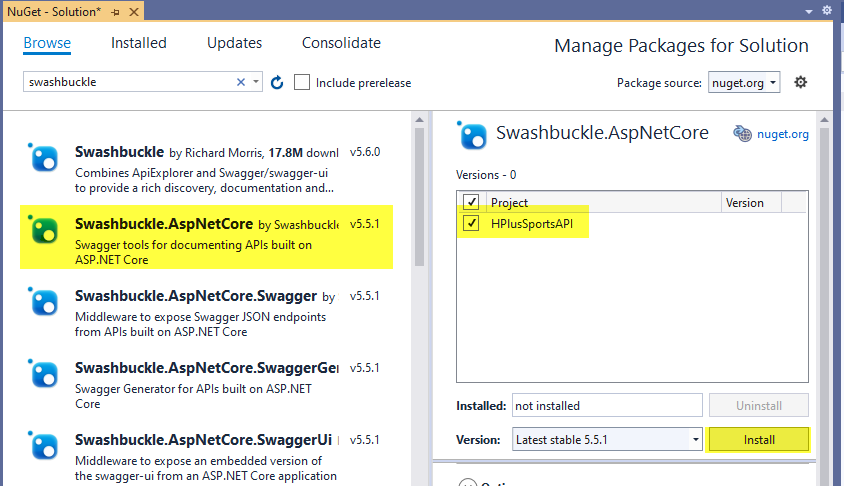Open the search box history dropdown

tap(256, 82)
